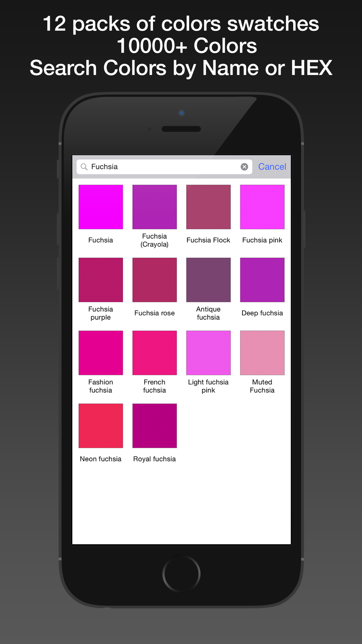Choose the Antique fuchsia swatch
362x644 pixels.
coord(209,280)
